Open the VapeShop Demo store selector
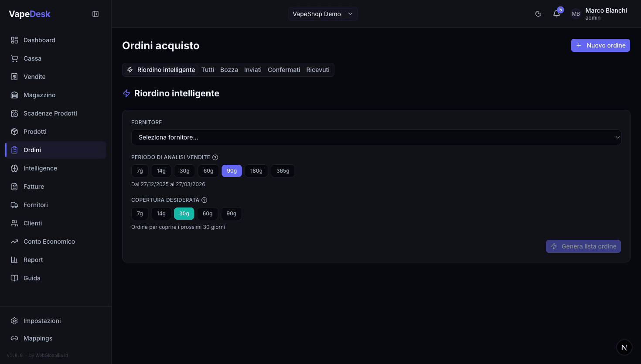This screenshot has height=364, width=641. 323,14
